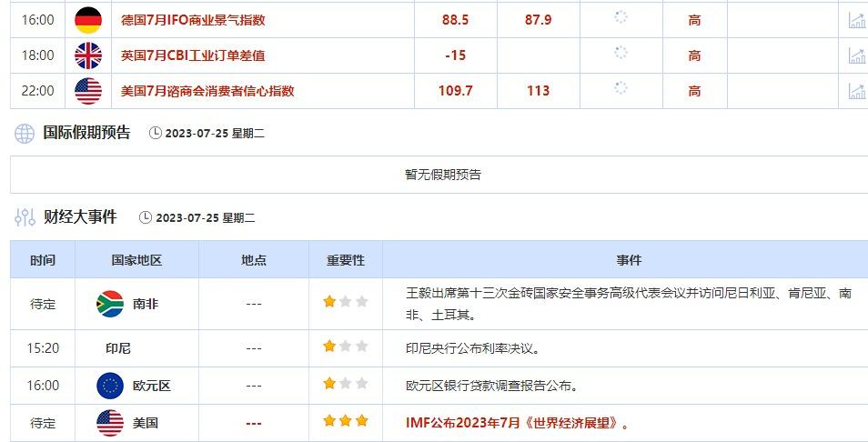Open chart icon for German IFO index row

point(857,20)
